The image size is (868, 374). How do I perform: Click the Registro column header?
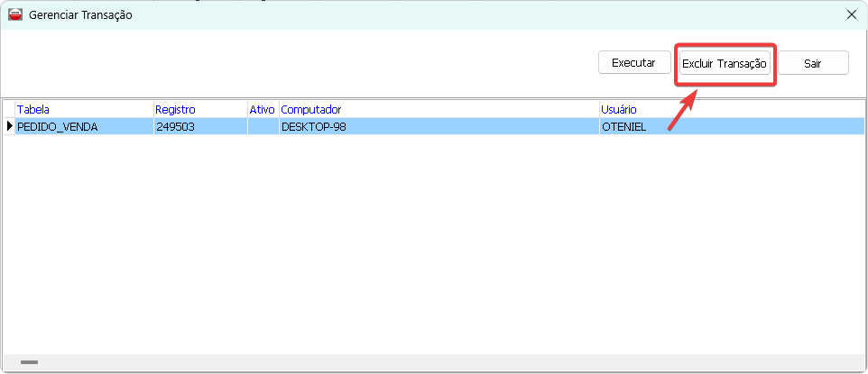pyautogui.click(x=199, y=109)
